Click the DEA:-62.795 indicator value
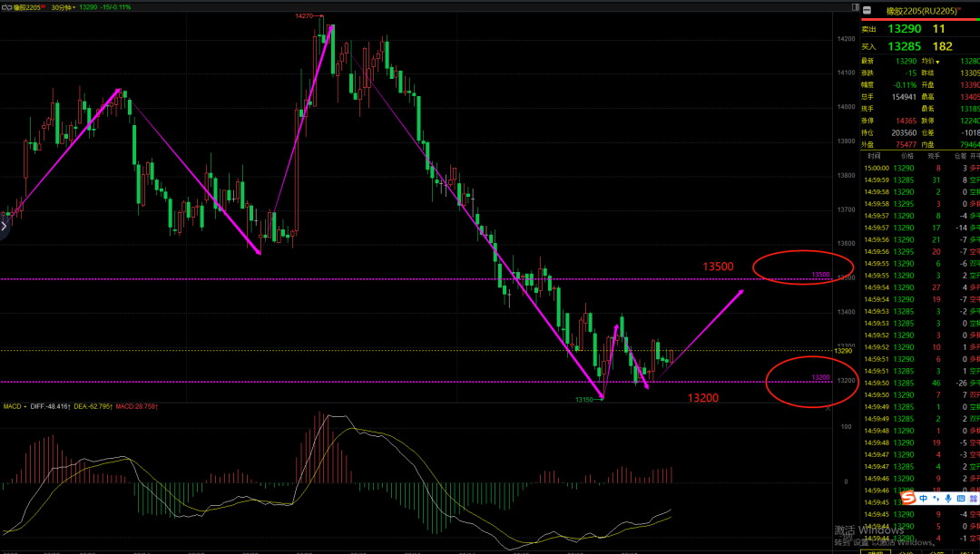The image size is (980, 554). [x=92, y=406]
